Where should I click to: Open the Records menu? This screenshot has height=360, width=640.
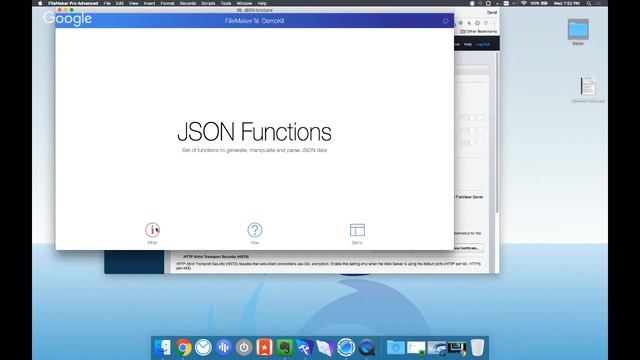188,3
